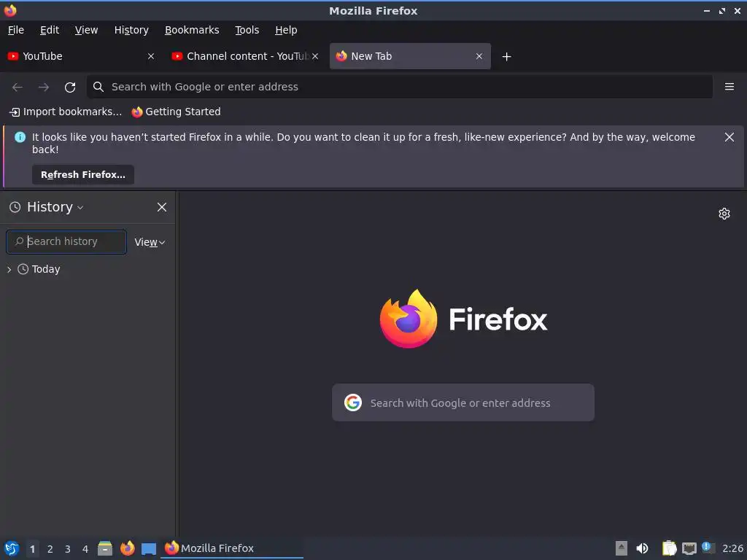Click the address bar
Screen dimensions: 747x560
point(399,87)
